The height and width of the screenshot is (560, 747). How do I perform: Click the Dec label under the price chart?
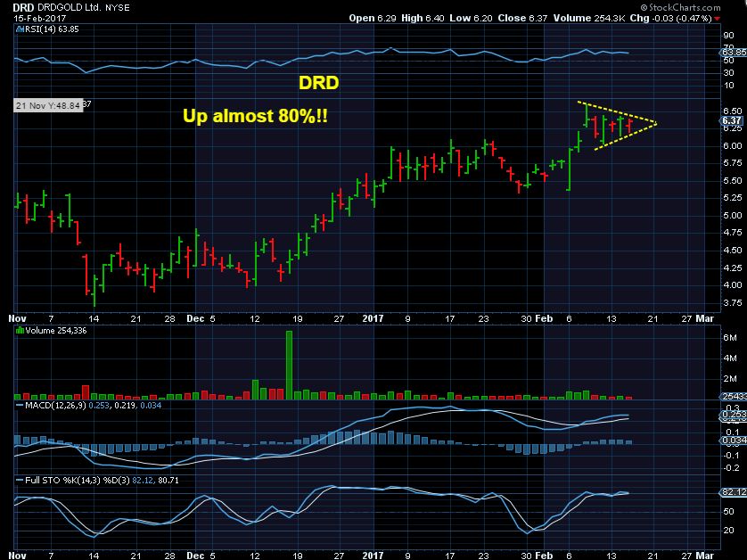click(x=195, y=318)
